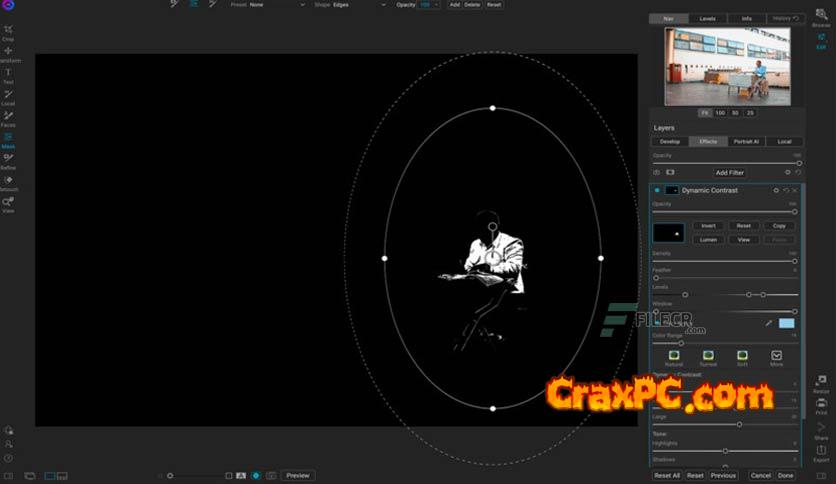This screenshot has height=484, width=836.
Task: Click the Invert mask button
Action: point(708,226)
